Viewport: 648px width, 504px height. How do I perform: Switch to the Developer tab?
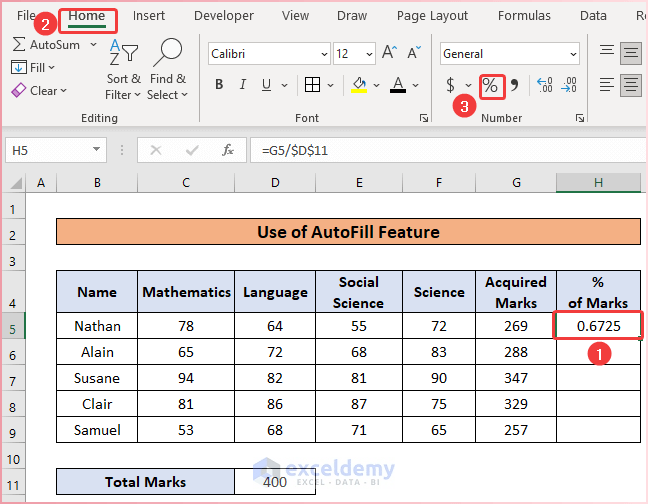224,16
